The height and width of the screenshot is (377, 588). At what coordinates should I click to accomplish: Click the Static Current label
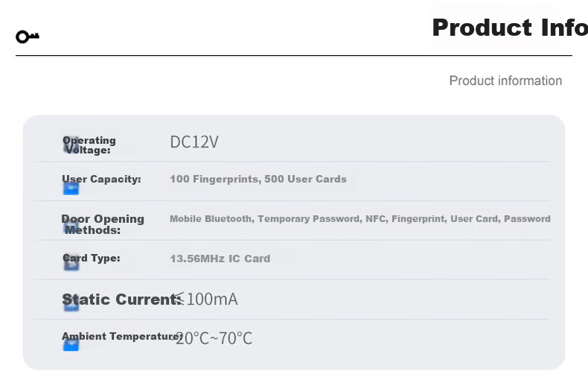coord(121,300)
